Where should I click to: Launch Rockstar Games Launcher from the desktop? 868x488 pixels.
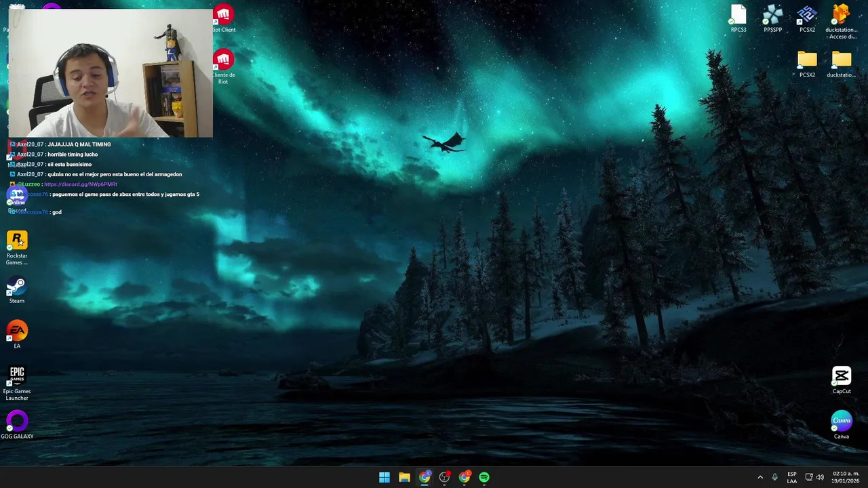coord(17,248)
